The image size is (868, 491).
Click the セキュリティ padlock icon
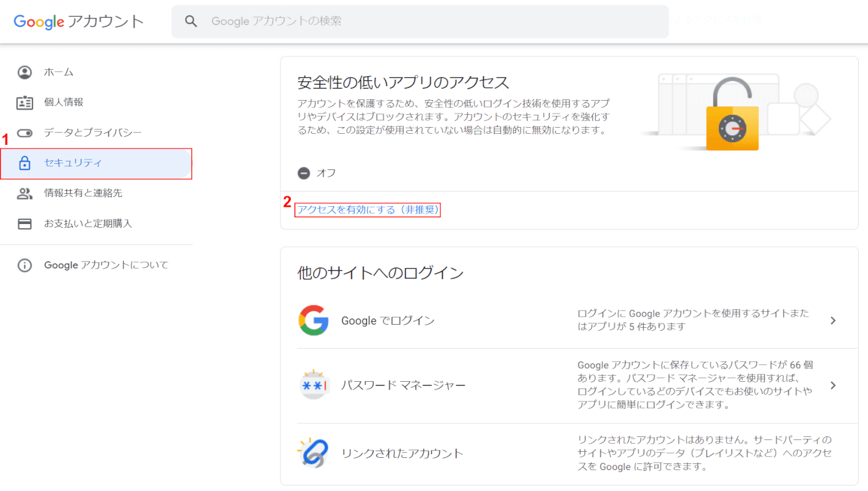pyautogui.click(x=25, y=163)
